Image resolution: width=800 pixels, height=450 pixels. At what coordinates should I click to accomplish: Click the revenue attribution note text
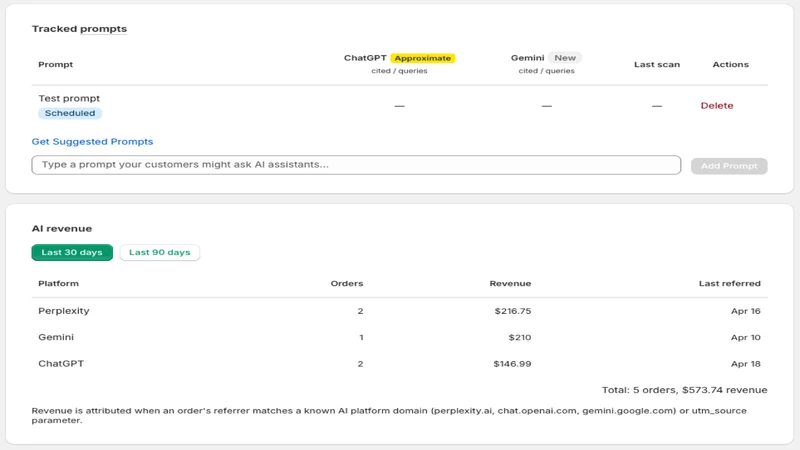pyautogui.click(x=389, y=415)
